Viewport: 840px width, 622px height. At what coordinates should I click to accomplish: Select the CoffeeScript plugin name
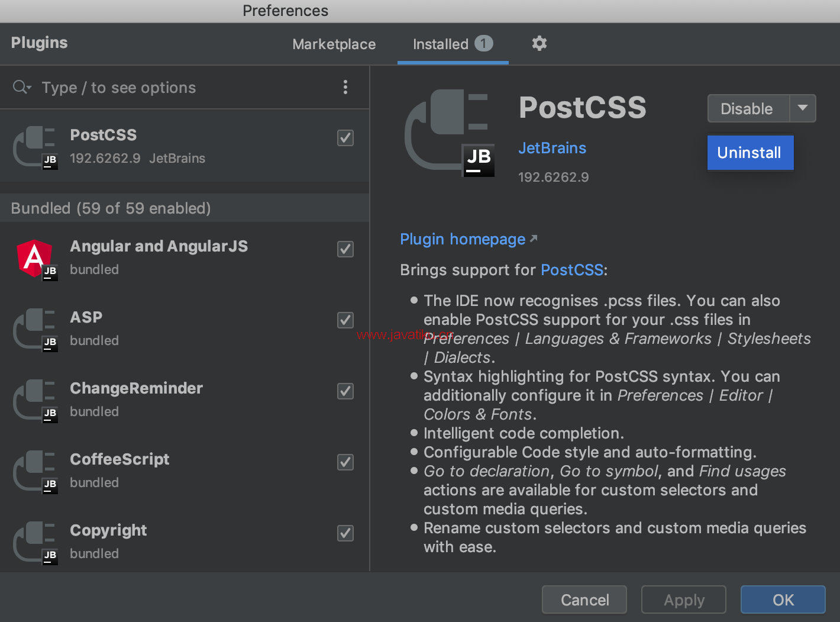(120, 459)
